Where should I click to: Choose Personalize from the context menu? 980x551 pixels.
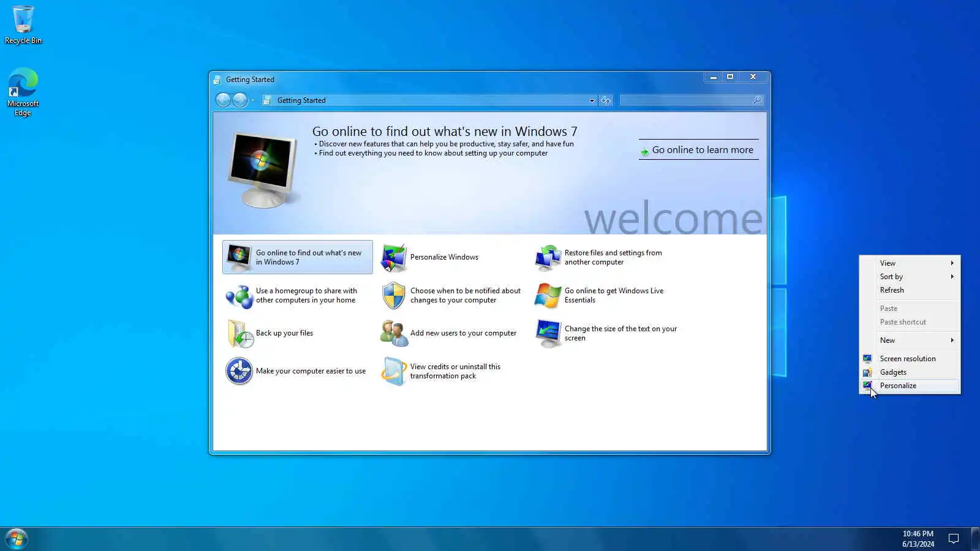(910, 386)
